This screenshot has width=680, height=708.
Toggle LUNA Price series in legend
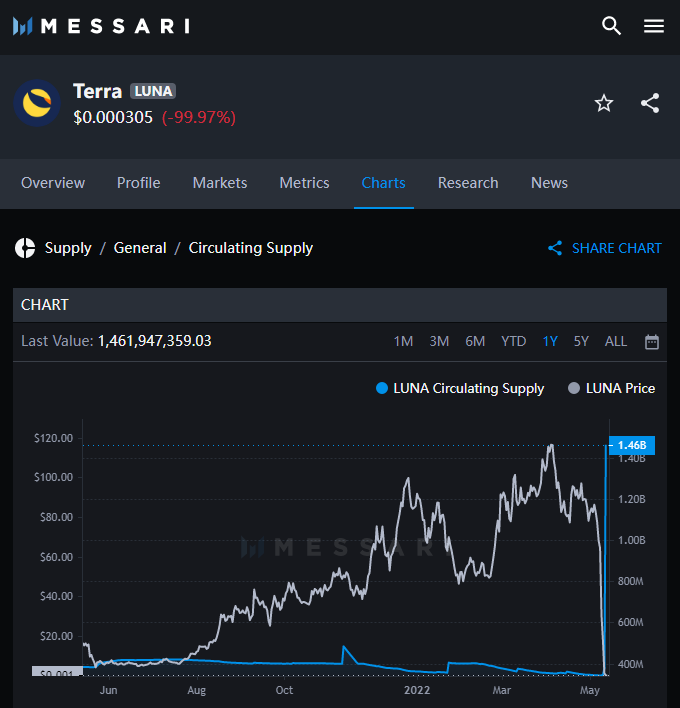tap(611, 388)
